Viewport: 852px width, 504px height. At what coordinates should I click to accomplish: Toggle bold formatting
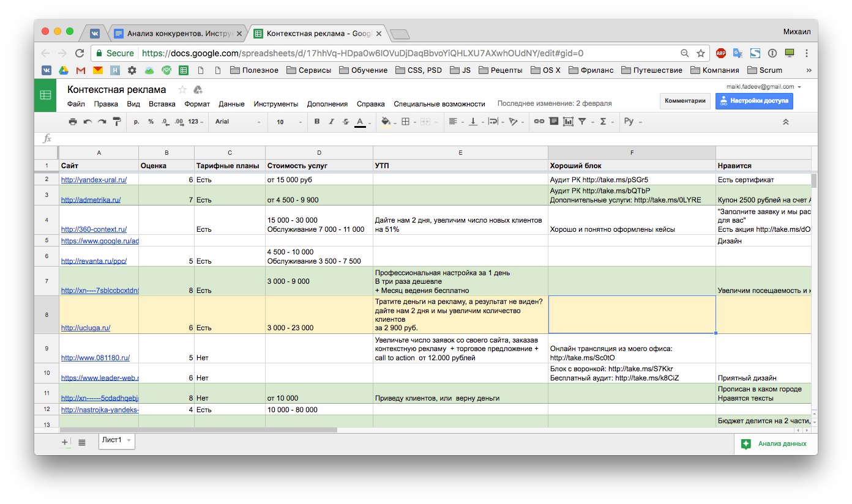click(317, 122)
